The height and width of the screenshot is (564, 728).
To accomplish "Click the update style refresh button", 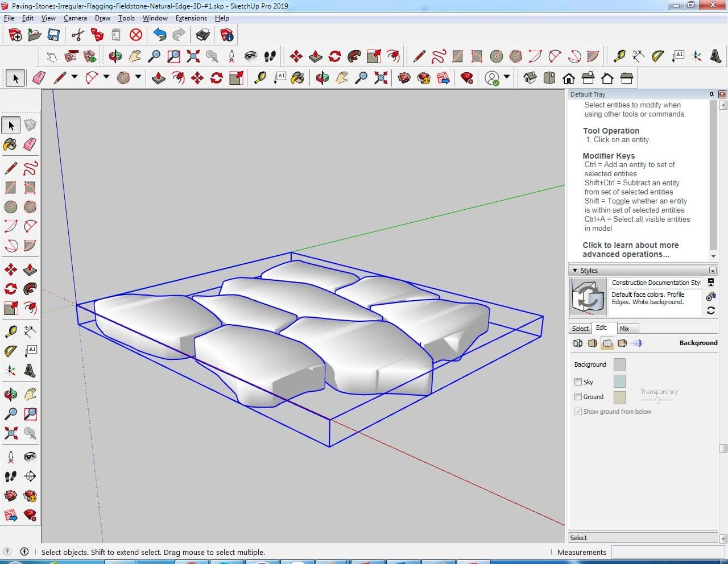I will click(x=711, y=310).
